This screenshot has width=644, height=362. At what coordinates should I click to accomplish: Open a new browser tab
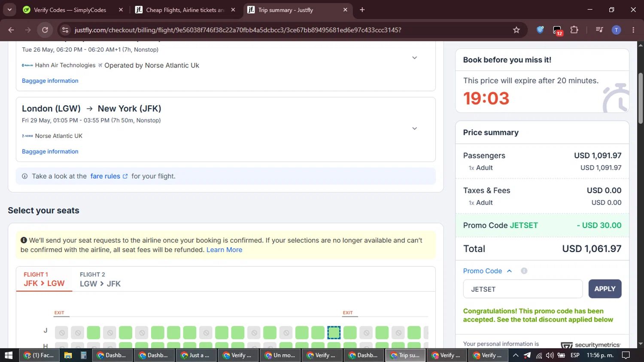pyautogui.click(x=362, y=9)
